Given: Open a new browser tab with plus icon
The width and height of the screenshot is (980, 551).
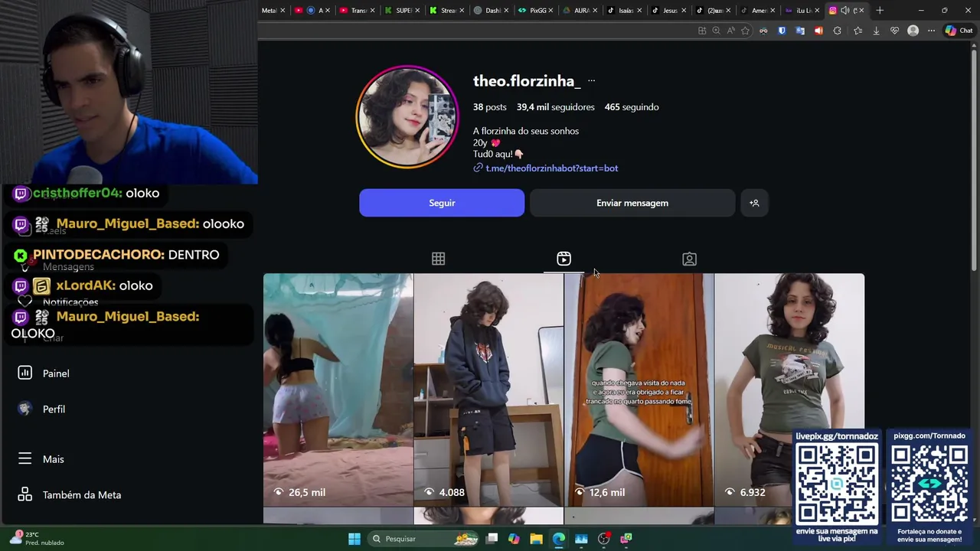Looking at the screenshot, I should [x=880, y=11].
